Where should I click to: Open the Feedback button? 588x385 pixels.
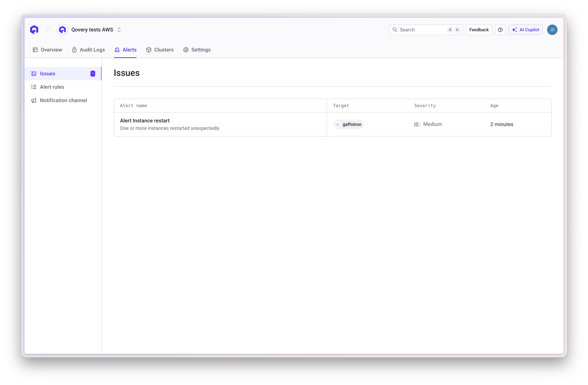(x=479, y=30)
